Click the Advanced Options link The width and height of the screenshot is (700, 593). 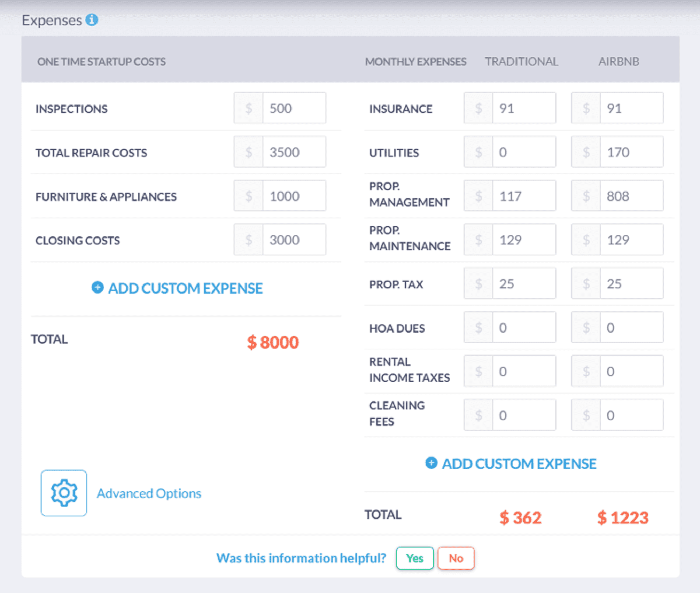pyautogui.click(x=149, y=493)
